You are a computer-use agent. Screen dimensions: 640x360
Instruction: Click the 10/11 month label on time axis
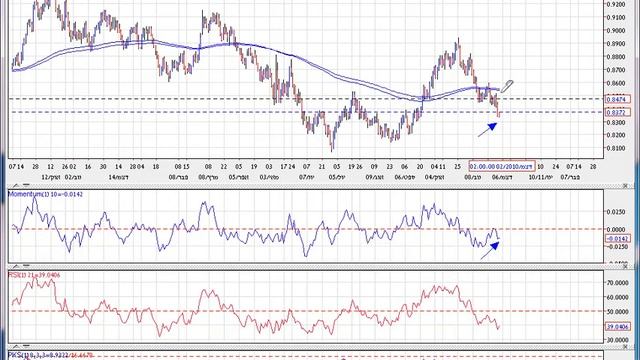540,177
